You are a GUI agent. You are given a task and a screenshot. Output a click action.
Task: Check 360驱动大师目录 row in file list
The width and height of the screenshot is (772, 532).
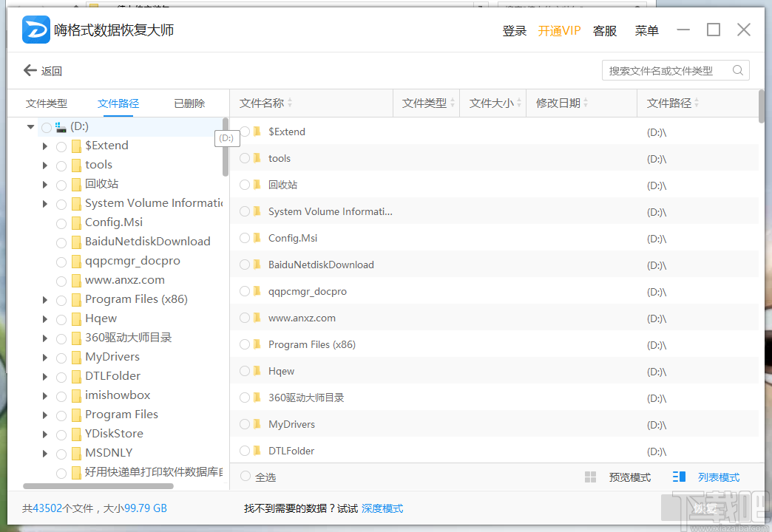pos(245,398)
